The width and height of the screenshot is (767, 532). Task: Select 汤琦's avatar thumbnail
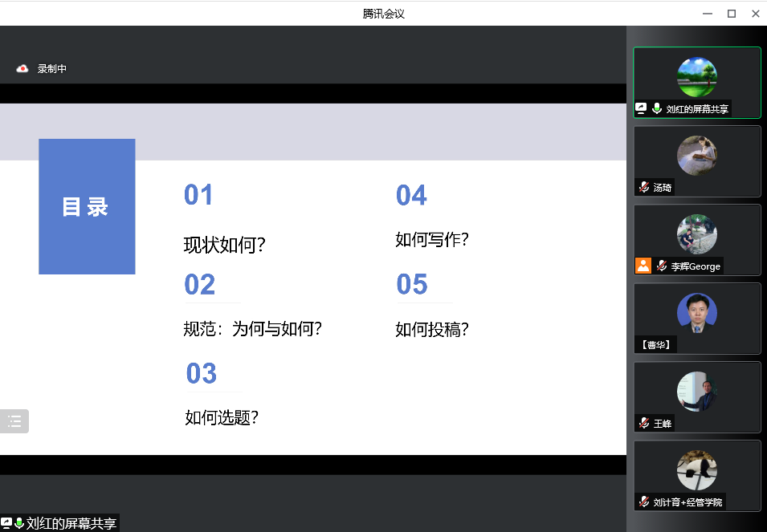pos(696,155)
